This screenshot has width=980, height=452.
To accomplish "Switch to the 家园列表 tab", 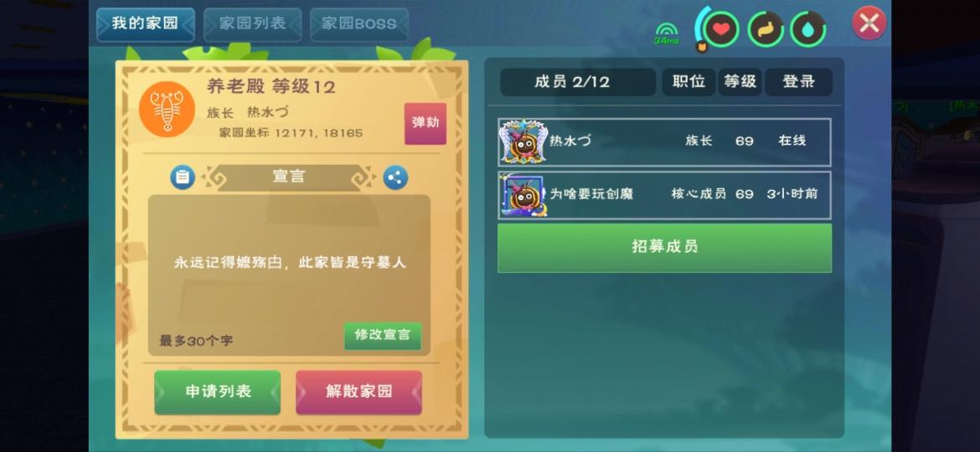I will pyautogui.click(x=252, y=24).
